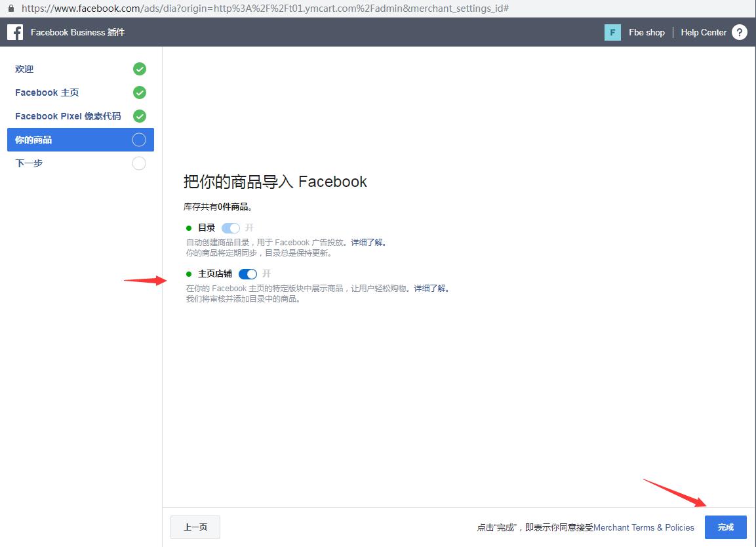The width and height of the screenshot is (756, 547).
Task: Toggle the 目录 catalog switch
Action: pyautogui.click(x=231, y=228)
